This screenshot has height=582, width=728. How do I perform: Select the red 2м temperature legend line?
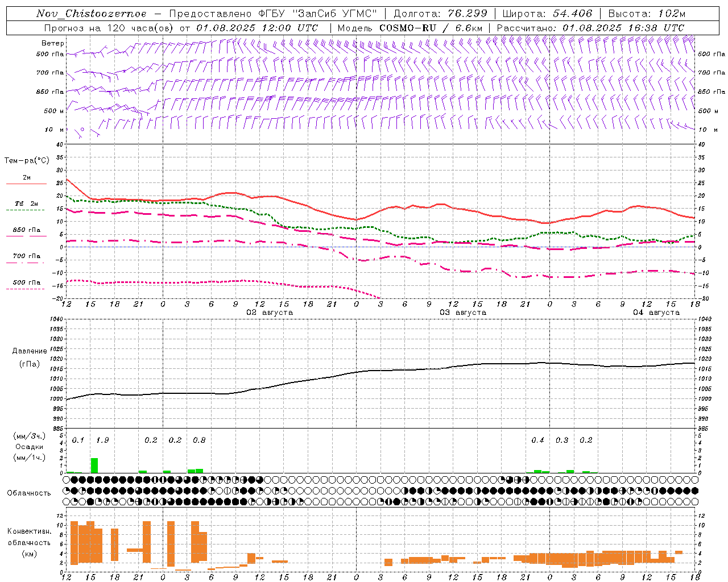(x=26, y=183)
